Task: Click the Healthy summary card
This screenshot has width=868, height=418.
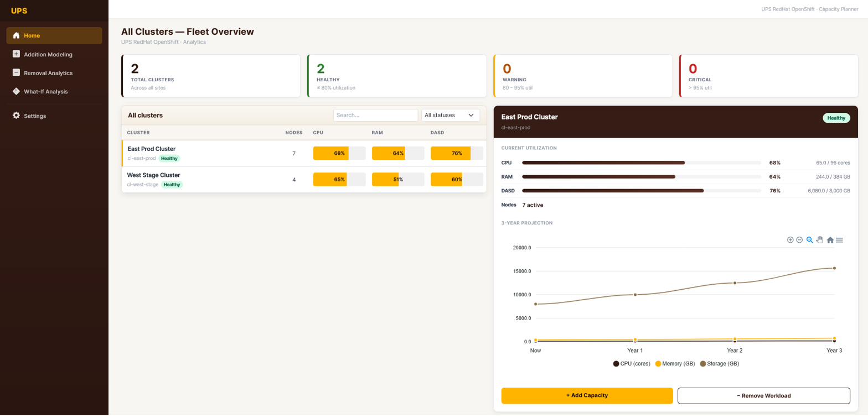Action: point(397,76)
